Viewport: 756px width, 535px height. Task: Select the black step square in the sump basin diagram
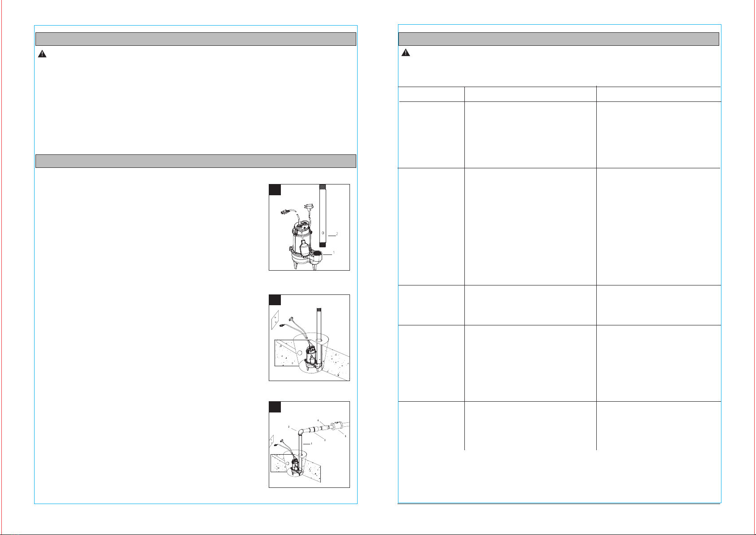pos(275,300)
